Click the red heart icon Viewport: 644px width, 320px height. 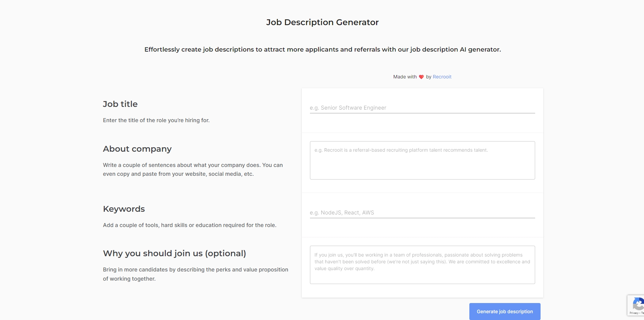click(421, 77)
